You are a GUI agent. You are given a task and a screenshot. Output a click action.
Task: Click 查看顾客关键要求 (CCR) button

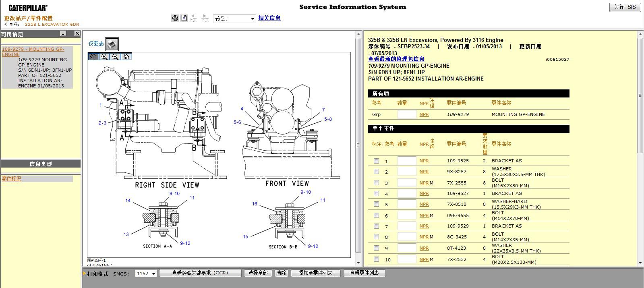pyautogui.click(x=200, y=273)
